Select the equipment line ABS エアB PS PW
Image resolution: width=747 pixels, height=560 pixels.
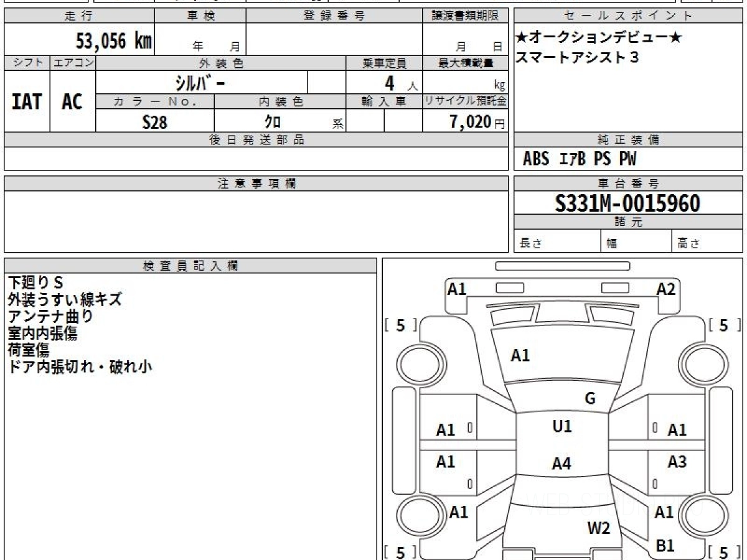pos(580,159)
